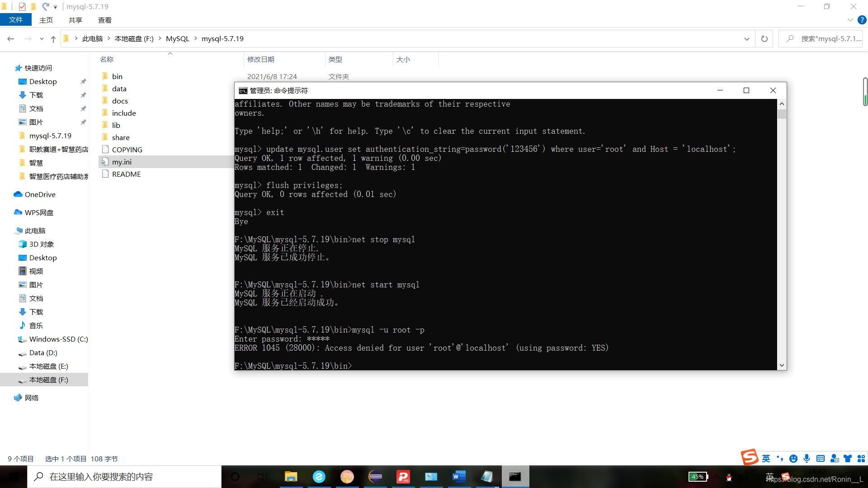Open 3D 对象 under 此电脑
Image resolution: width=868 pixels, height=488 pixels.
[41, 244]
